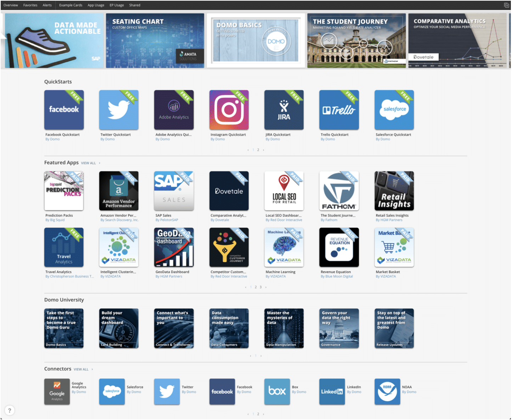Image resolution: width=513 pixels, height=420 pixels.
Task: Select the Instagram Quickstart icon
Action: pos(229,110)
